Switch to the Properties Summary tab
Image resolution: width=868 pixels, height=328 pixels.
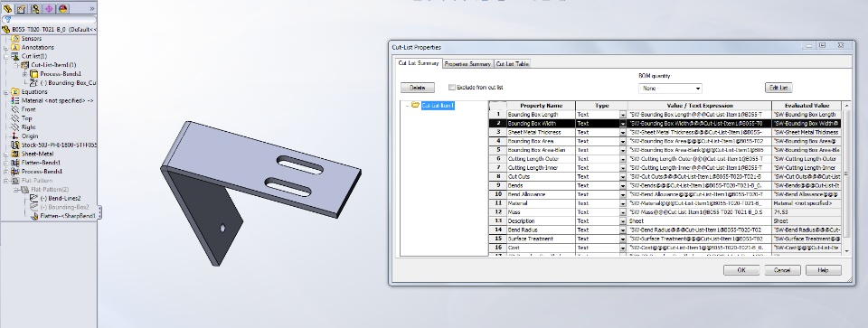467,64
